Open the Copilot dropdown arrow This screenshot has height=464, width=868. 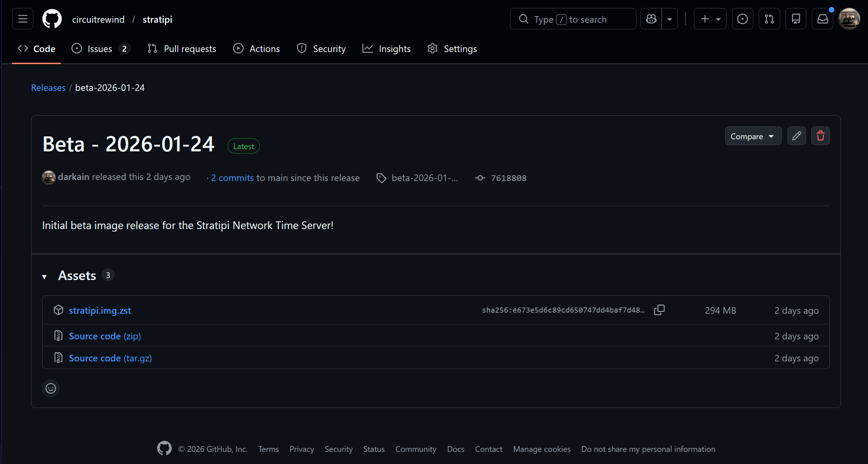tap(669, 19)
